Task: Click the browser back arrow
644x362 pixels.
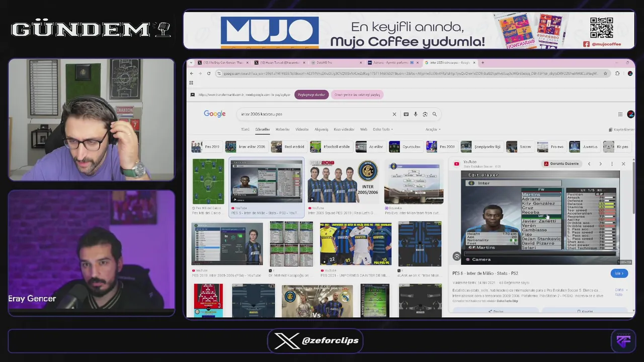Action: coord(192,73)
